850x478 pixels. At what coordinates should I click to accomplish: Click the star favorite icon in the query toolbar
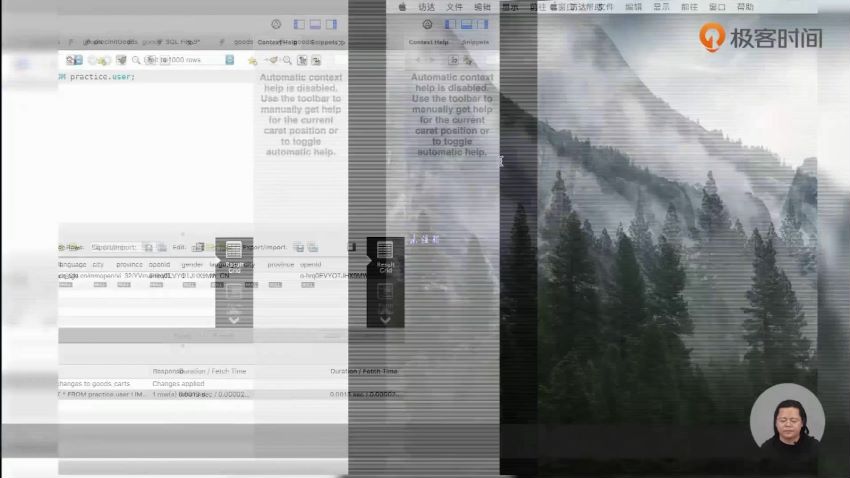(252, 60)
